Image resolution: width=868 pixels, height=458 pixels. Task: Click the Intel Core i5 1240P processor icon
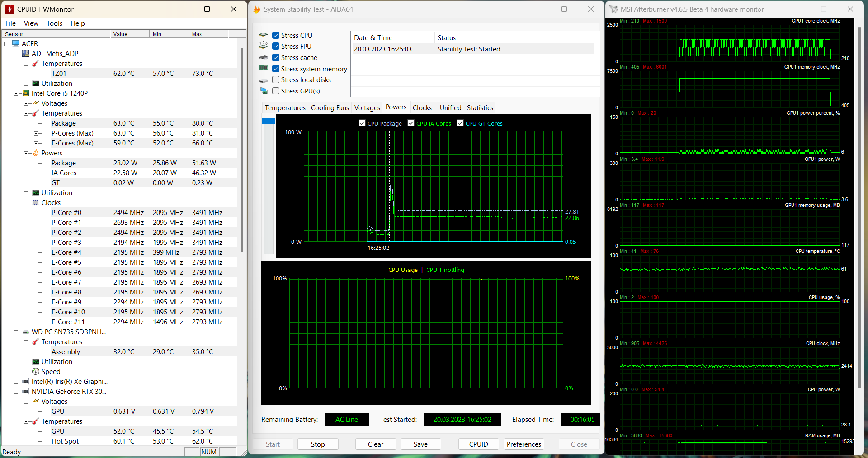pos(26,93)
